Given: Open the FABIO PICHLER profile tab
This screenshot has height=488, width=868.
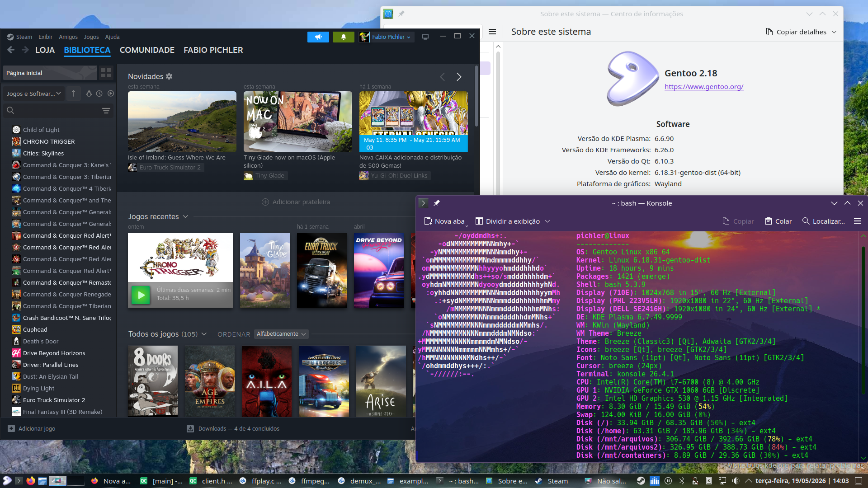Looking at the screenshot, I should pos(213,50).
